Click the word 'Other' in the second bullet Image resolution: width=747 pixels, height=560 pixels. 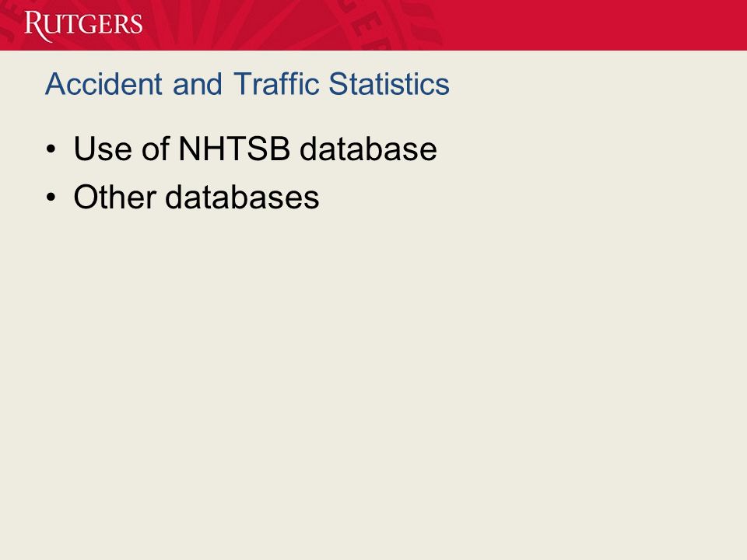(x=115, y=197)
